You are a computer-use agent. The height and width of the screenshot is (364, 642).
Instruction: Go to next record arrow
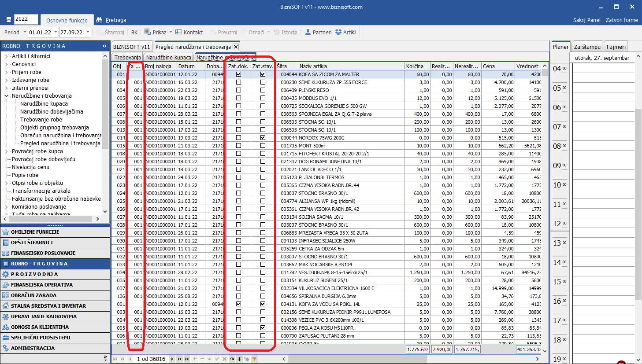pyautogui.click(x=172, y=359)
